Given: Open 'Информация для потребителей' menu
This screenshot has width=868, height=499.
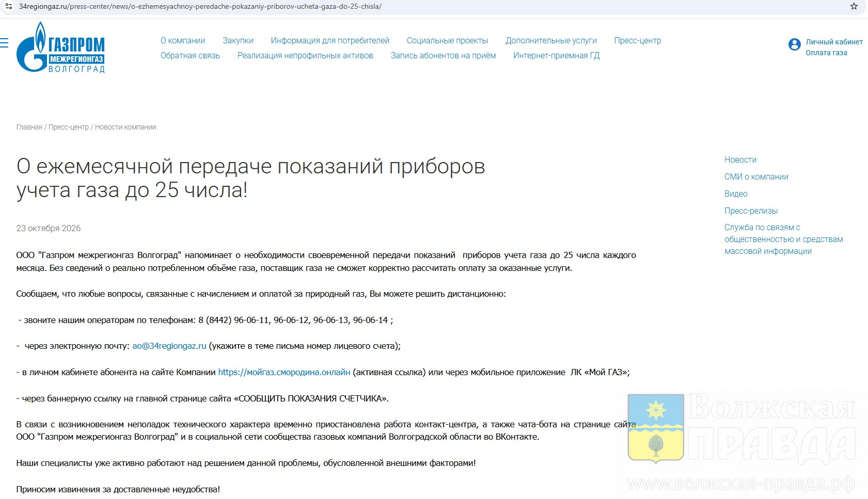Looking at the screenshot, I should coord(330,41).
